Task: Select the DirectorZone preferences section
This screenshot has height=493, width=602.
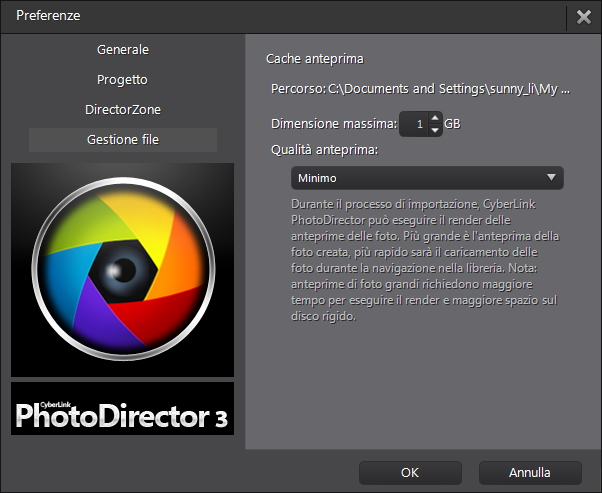Action: coord(123,109)
